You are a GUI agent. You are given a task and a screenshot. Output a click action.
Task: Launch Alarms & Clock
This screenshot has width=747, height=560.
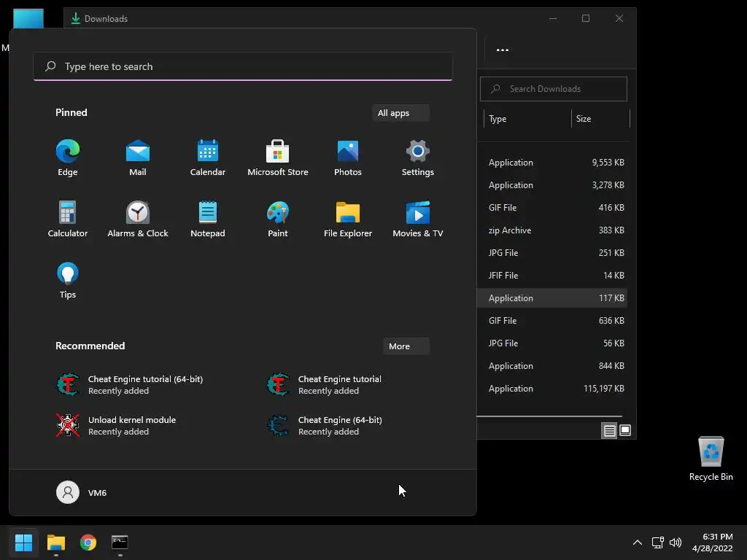pyautogui.click(x=138, y=219)
